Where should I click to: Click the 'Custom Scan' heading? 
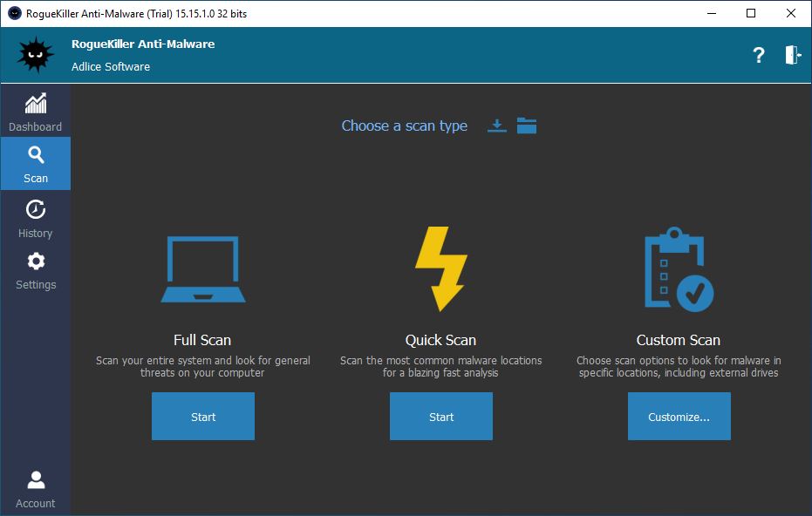[679, 340]
